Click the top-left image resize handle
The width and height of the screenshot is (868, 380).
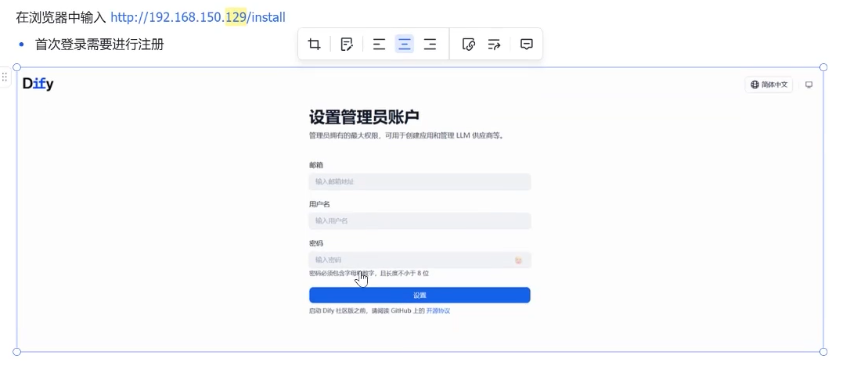[16, 67]
